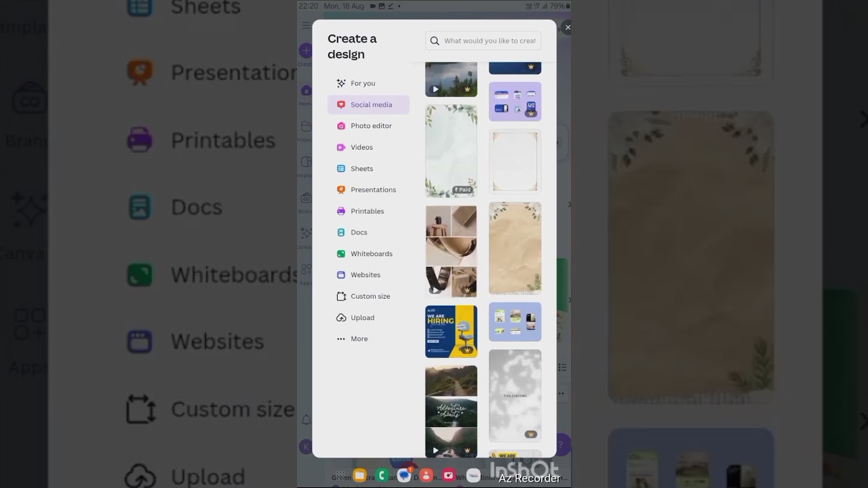
Task: Click the Upload cloud icon
Action: [341, 318]
